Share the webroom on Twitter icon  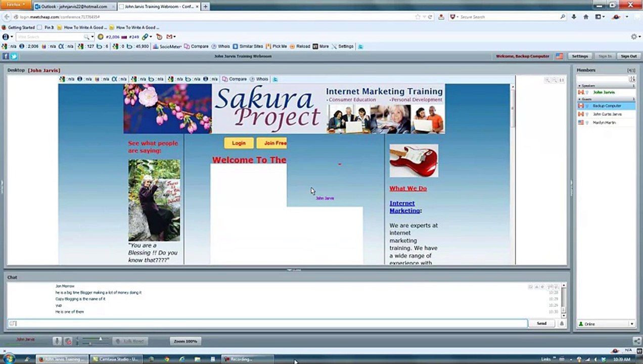coord(14,56)
